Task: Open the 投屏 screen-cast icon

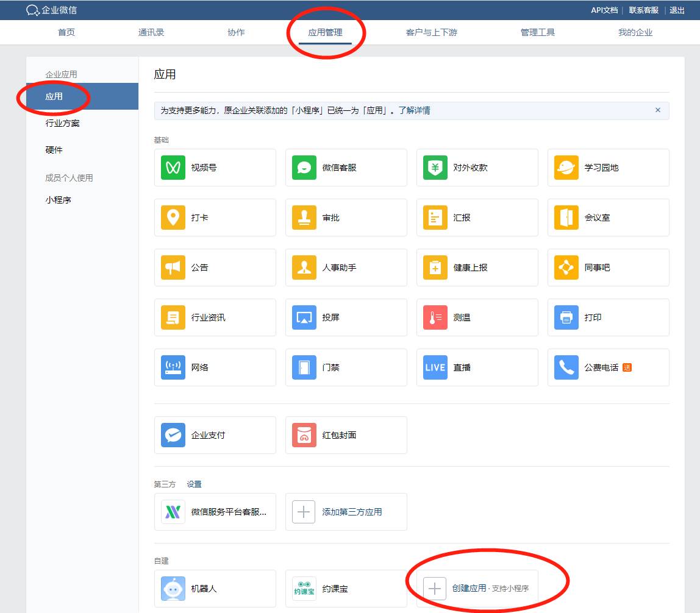Action: point(304,317)
